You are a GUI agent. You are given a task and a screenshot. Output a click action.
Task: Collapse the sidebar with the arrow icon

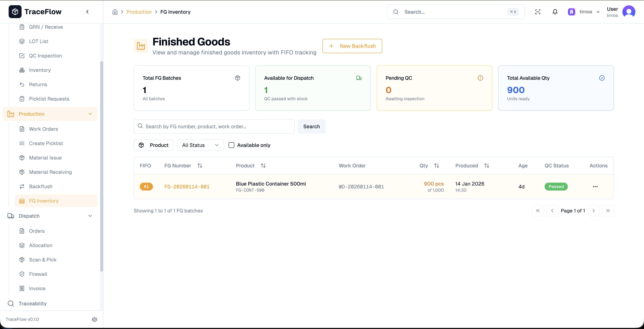tap(87, 12)
